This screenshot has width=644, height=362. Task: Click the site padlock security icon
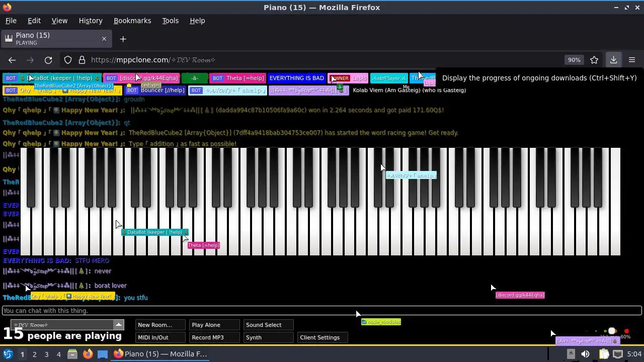(x=82, y=60)
